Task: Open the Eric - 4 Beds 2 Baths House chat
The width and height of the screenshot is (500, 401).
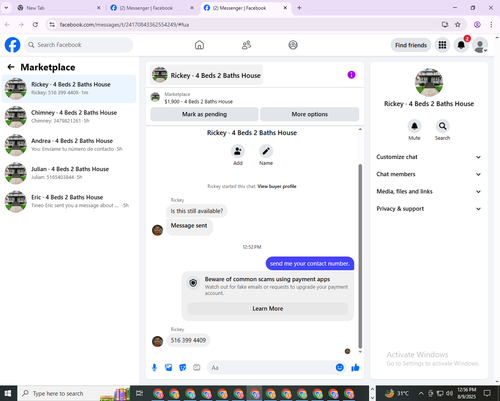Action: pos(69,201)
